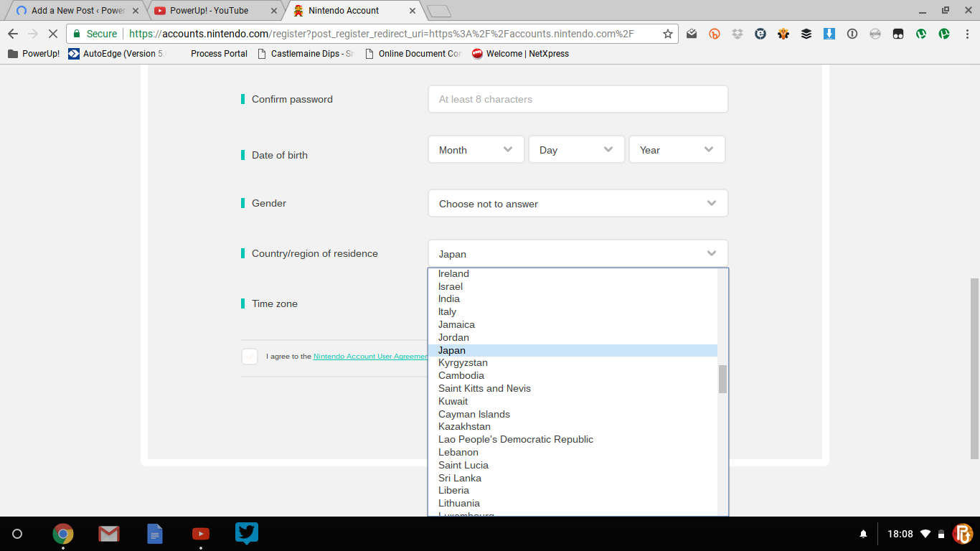The height and width of the screenshot is (551, 980).
Task: Switch to the Add a New Post tab
Action: pos(77,11)
